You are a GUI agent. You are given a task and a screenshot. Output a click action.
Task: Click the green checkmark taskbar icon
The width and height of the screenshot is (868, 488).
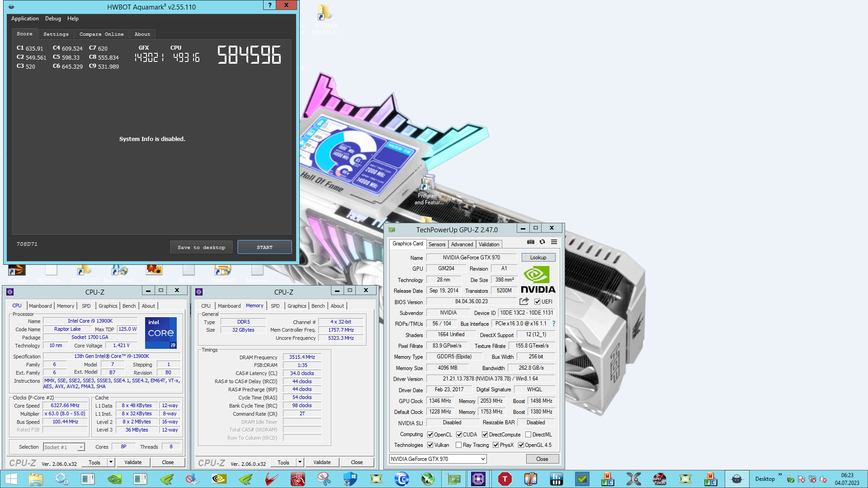[x=582, y=479]
